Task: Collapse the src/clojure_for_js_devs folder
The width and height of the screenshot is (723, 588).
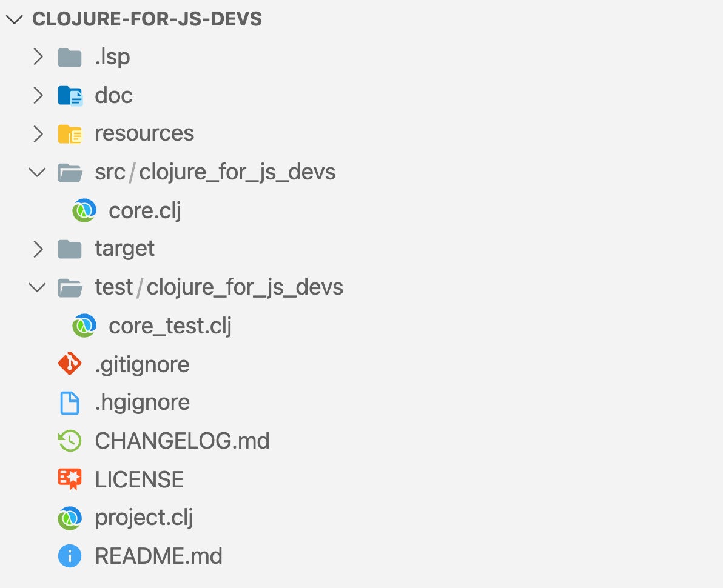Action: pos(38,172)
